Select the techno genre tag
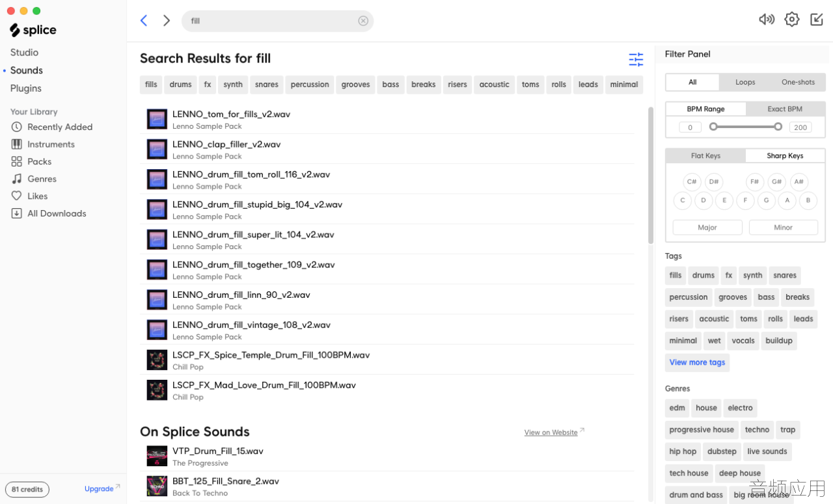Screen dimensions: 833x504 pos(758,430)
